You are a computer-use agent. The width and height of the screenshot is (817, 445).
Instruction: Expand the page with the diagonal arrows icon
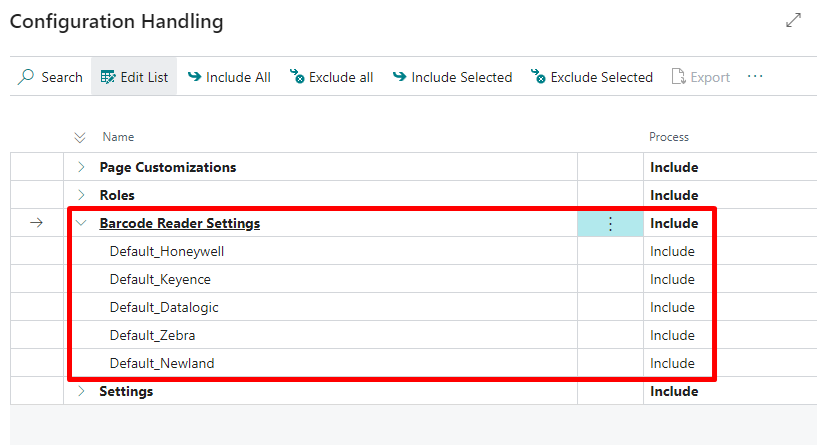tap(793, 21)
